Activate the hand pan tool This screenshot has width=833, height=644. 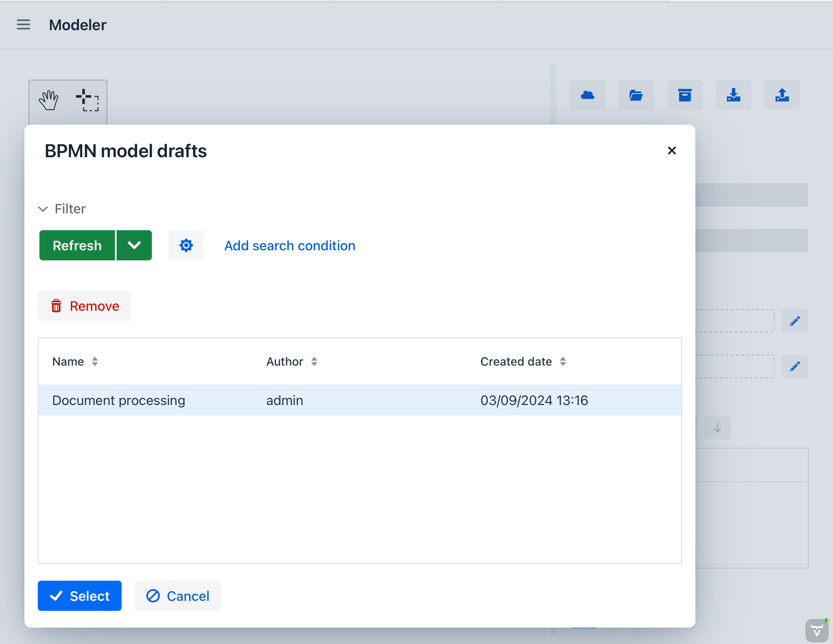coord(49,100)
